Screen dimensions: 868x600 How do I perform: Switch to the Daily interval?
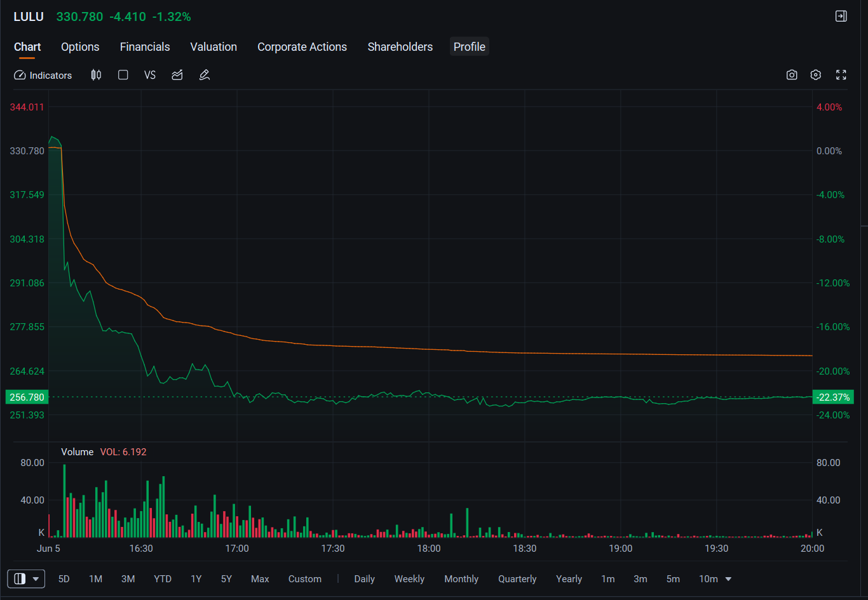[365, 579]
